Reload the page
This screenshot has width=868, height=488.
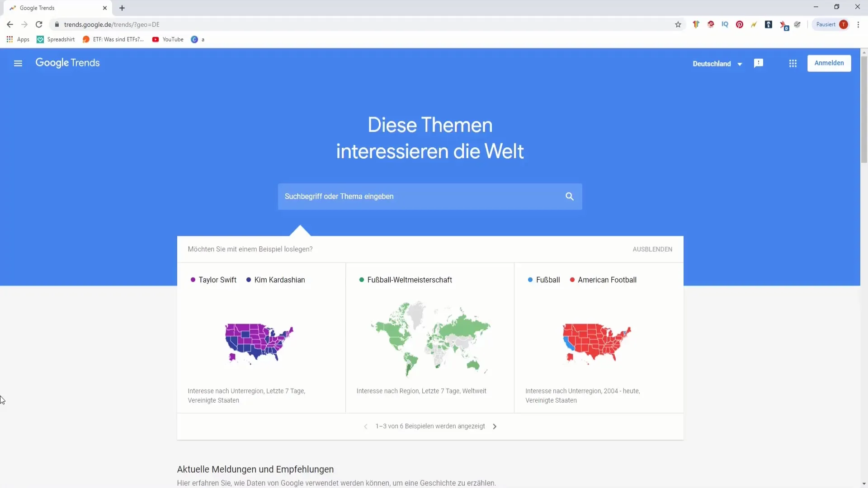click(x=39, y=24)
